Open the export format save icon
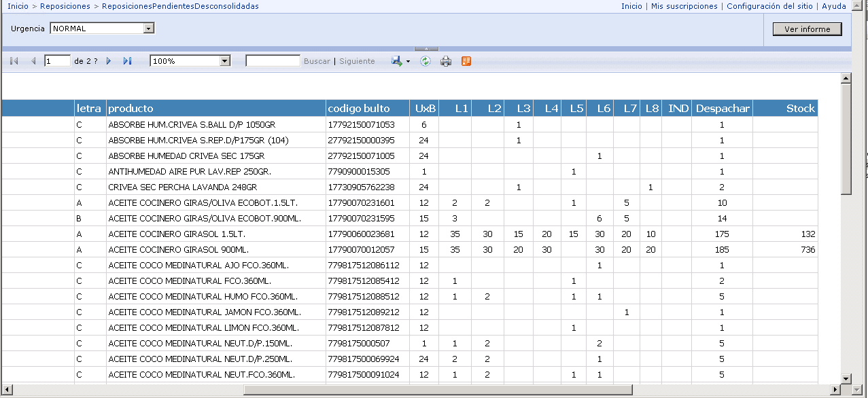868x398 pixels. click(x=397, y=61)
